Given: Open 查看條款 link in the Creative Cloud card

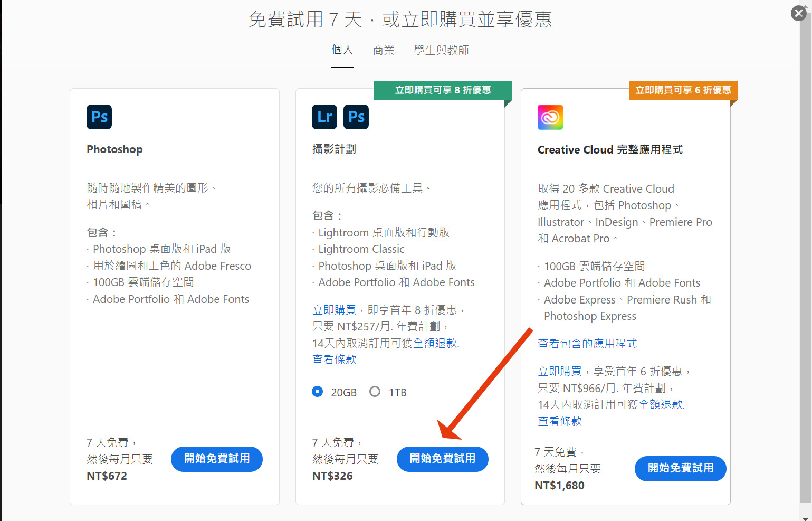Looking at the screenshot, I should 559,421.
